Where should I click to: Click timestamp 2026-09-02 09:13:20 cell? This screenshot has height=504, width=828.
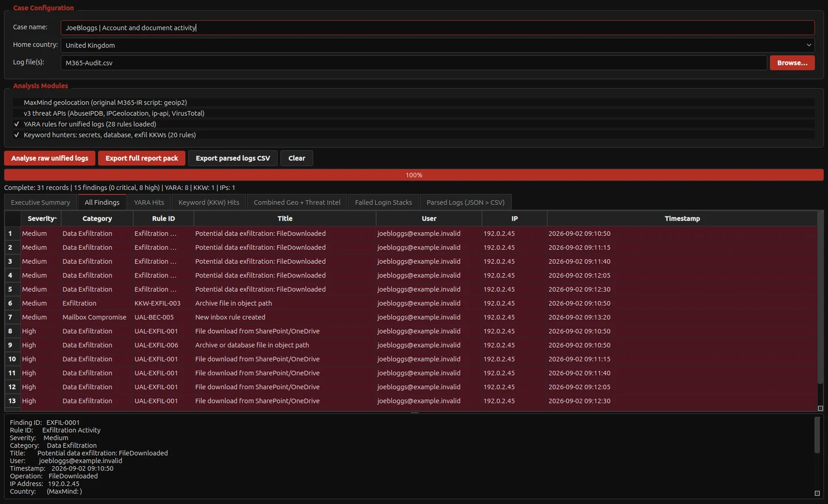682,317
